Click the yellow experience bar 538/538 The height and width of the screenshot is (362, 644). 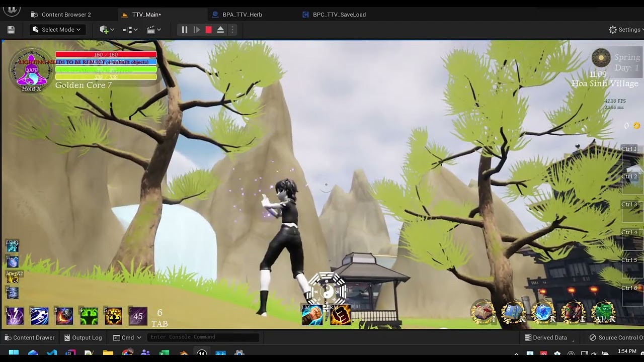pyautogui.click(x=106, y=77)
